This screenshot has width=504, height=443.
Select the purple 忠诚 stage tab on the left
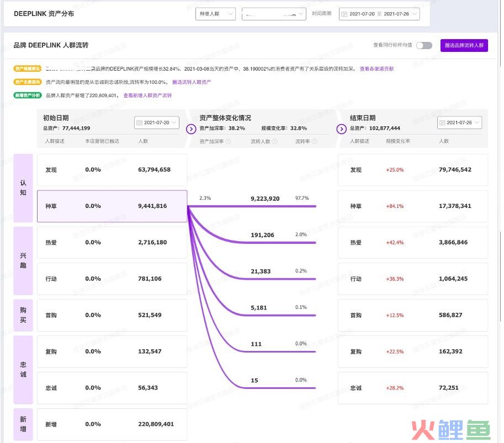23,370
